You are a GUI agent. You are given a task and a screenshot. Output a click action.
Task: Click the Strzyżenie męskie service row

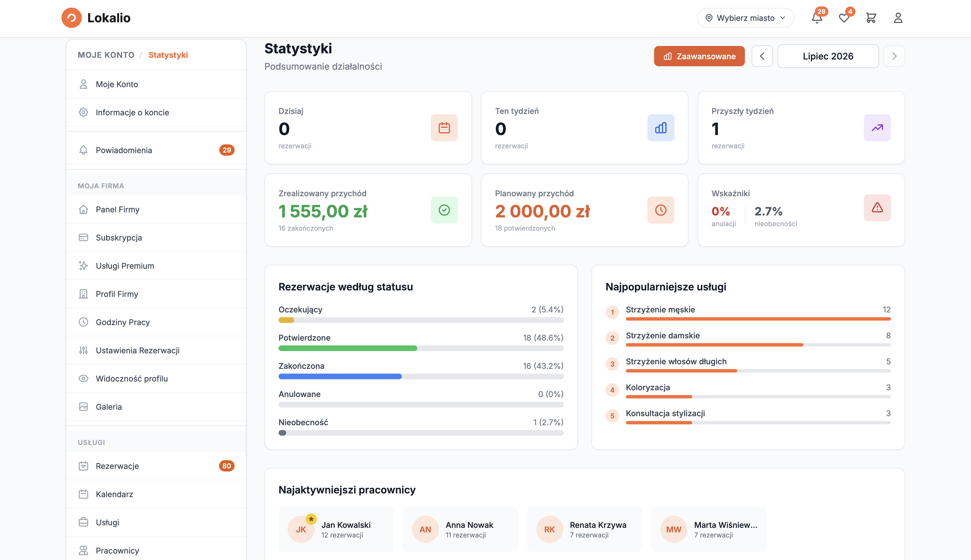click(x=748, y=312)
